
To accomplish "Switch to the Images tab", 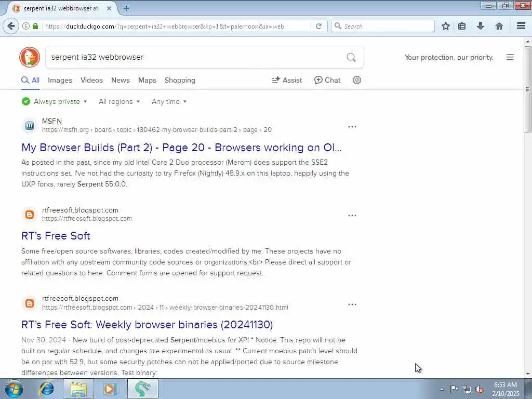I will point(60,80).
